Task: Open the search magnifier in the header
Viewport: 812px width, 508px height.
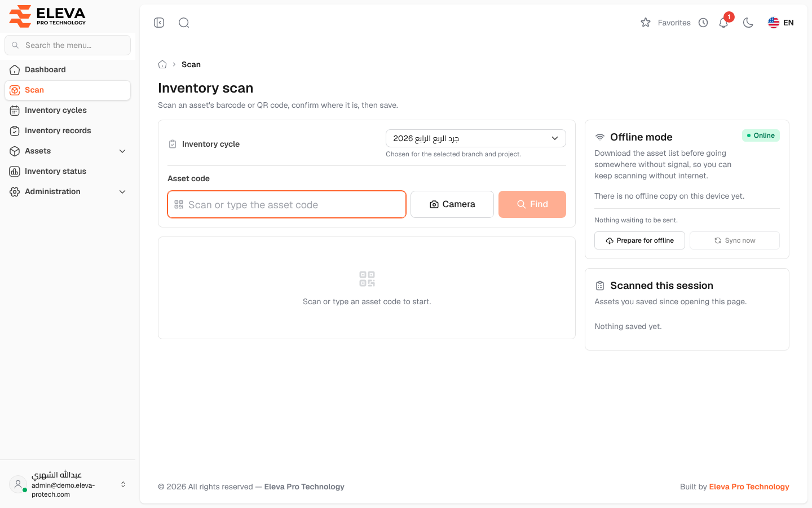Action: click(x=184, y=23)
